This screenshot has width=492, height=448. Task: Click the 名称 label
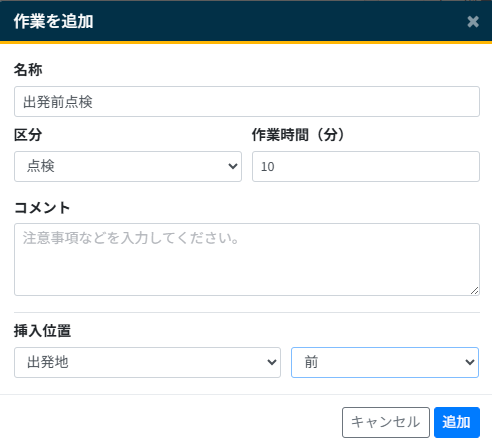click(28, 70)
